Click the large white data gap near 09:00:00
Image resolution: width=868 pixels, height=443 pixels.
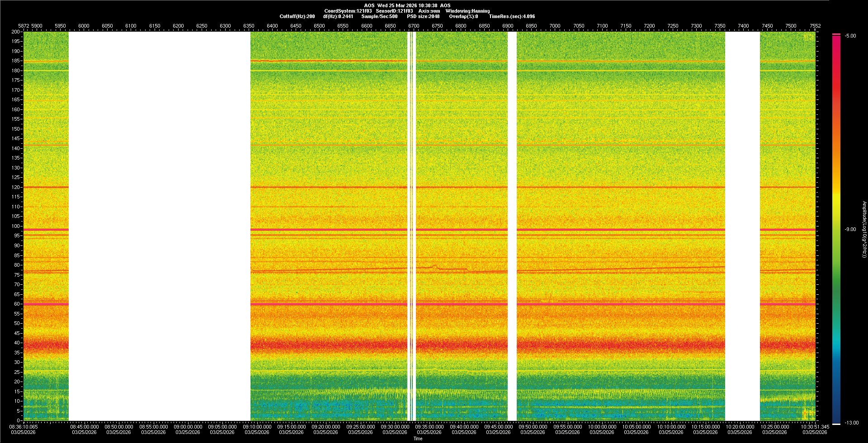pos(159,226)
